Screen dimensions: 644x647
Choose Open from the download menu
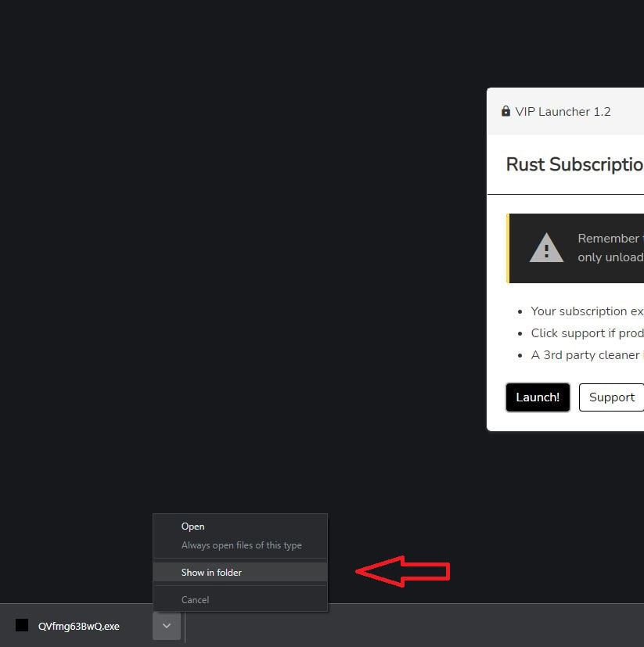[192, 527]
